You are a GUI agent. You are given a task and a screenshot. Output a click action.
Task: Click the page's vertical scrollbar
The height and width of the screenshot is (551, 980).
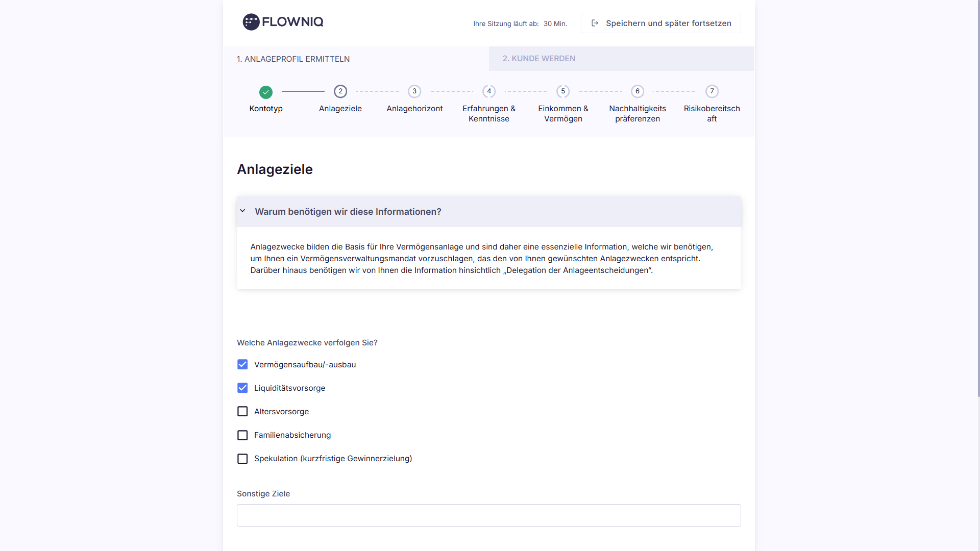point(978,204)
